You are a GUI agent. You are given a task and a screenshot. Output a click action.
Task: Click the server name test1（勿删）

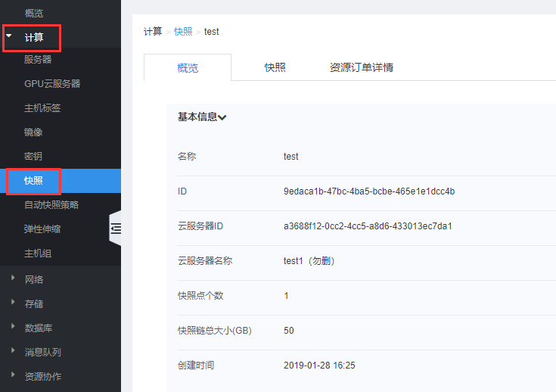(x=309, y=261)
